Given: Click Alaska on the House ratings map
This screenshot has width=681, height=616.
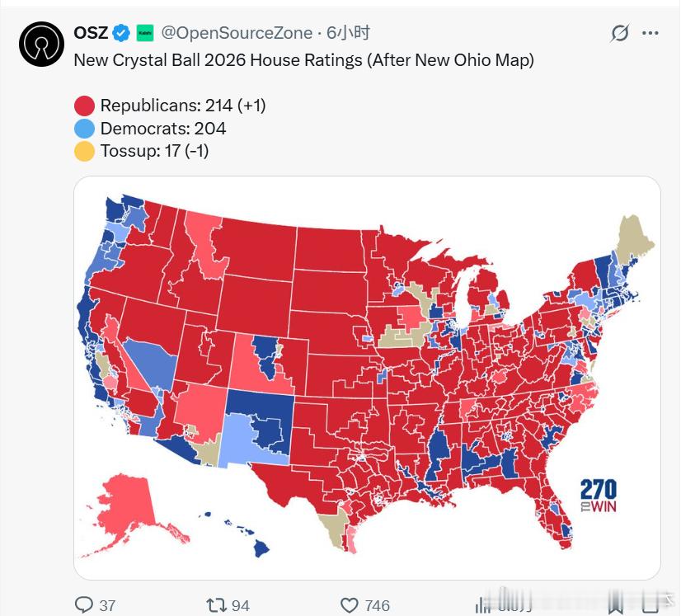Looking at the screenshot, I should pyautogui.click(x=130, y=508).
